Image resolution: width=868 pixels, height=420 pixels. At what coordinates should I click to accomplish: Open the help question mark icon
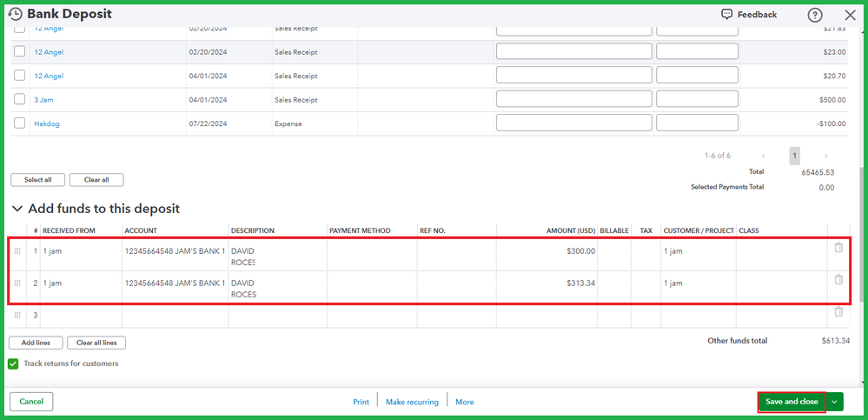815,15
